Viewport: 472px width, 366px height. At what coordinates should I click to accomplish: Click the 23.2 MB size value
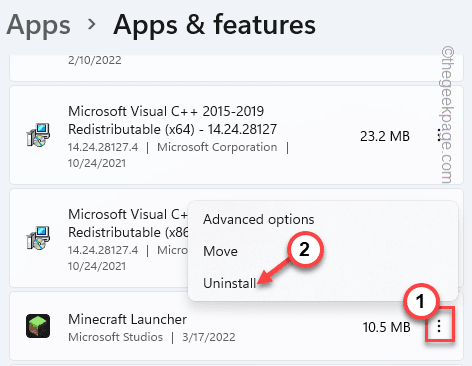pos(385,136)
